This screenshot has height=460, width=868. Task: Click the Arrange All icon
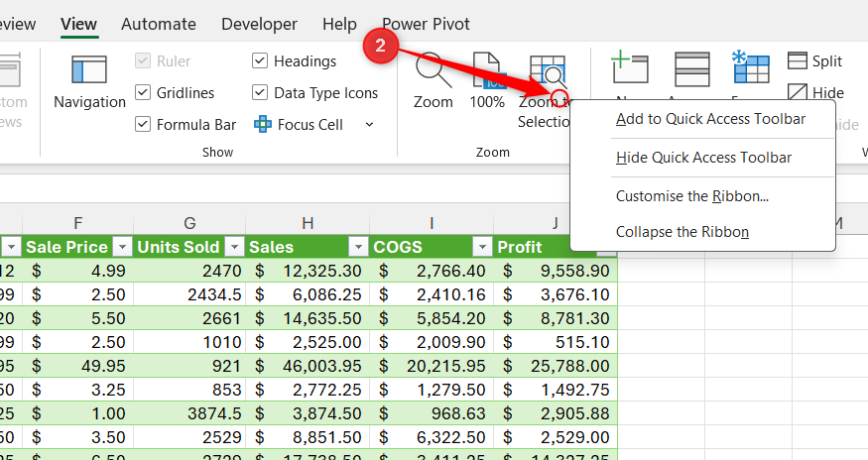click(692, 69)
